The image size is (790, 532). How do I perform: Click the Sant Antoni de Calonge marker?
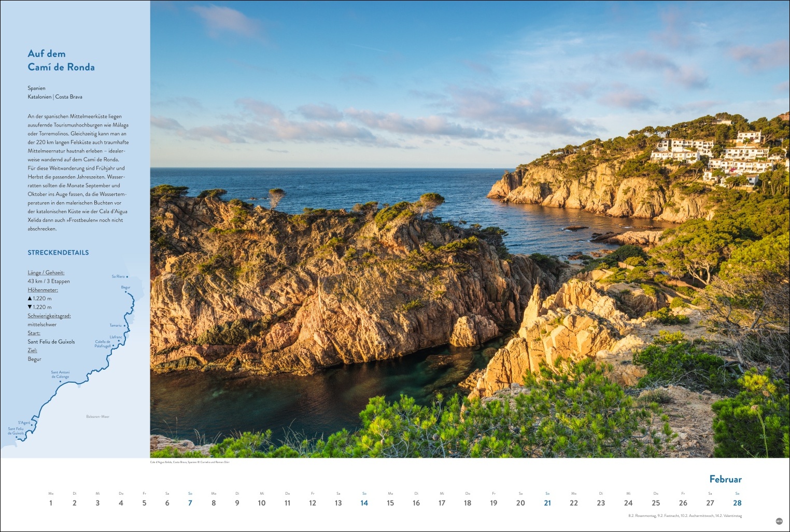pos(60,382)
